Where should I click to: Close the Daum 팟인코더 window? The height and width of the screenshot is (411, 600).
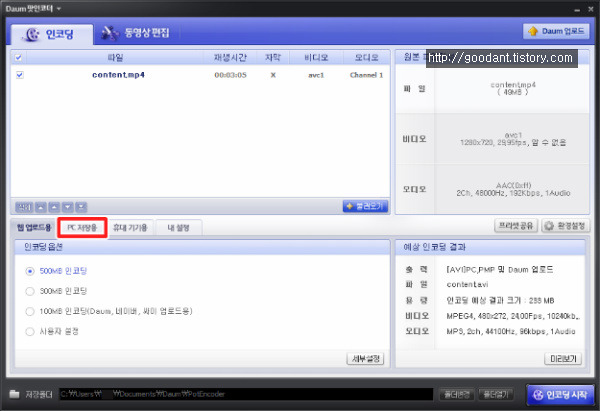coord(591,9)
